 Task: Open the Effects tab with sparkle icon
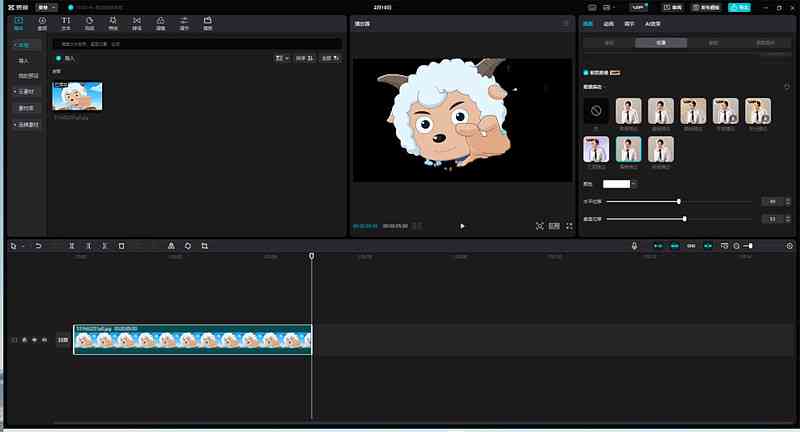[x=113, y=23]
